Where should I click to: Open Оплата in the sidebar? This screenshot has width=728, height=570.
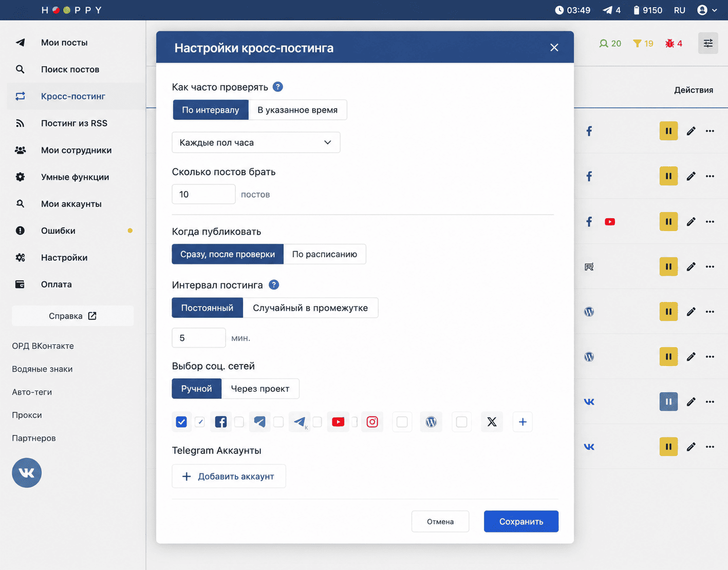click(x=76, y=284)
